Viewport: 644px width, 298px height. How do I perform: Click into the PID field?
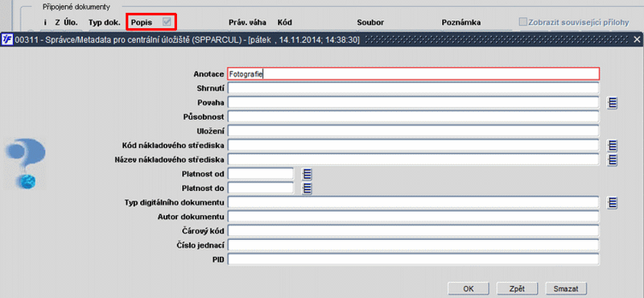(413, 260)
